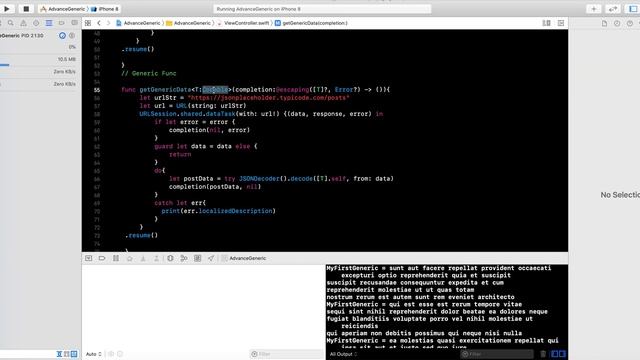
Task: Click the AdvanceGeneric project breadcrumb
Action: (138, 23)
